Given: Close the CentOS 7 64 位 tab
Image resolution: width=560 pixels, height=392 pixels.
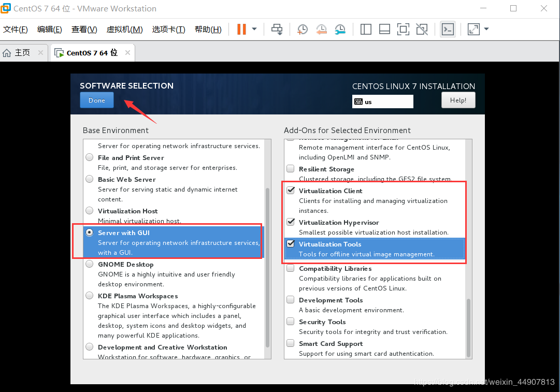Looking at the screenshot, I should pyautogui.click(x=127, y=53).
